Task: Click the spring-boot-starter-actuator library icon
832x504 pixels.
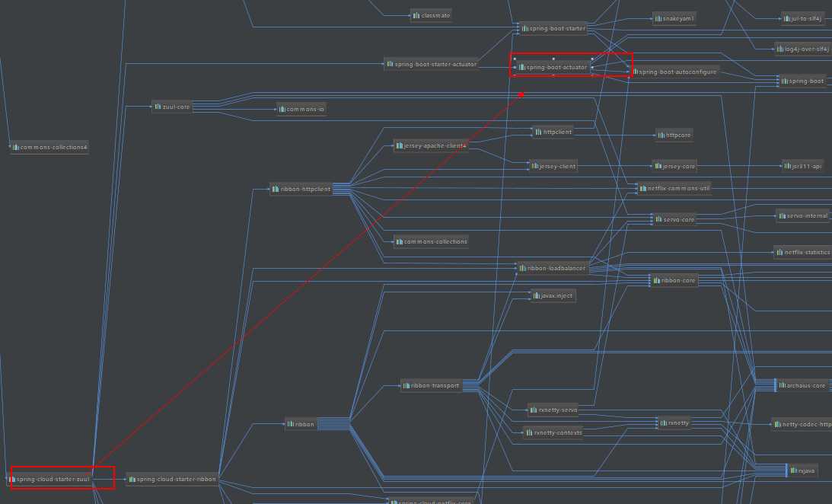Action: coord(390,64)
